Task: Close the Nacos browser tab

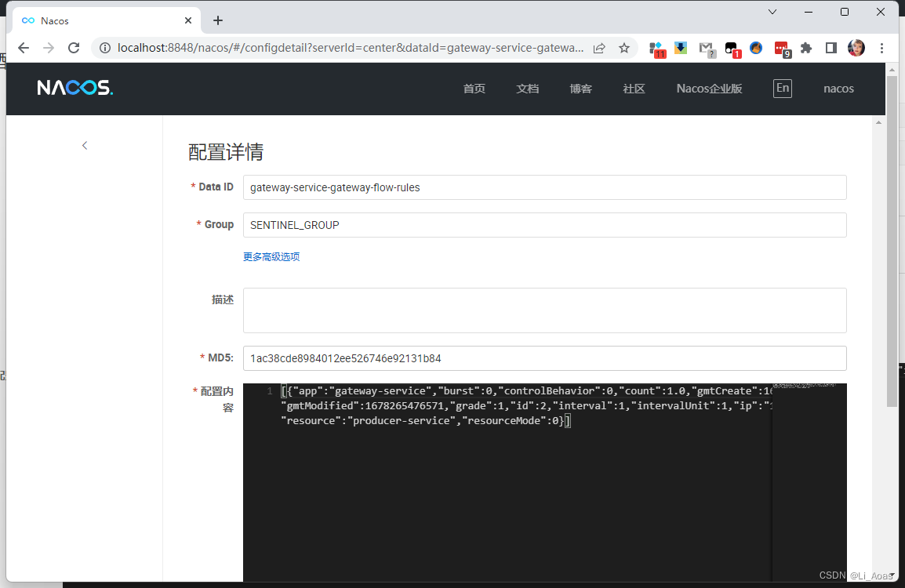Action: 188,20
